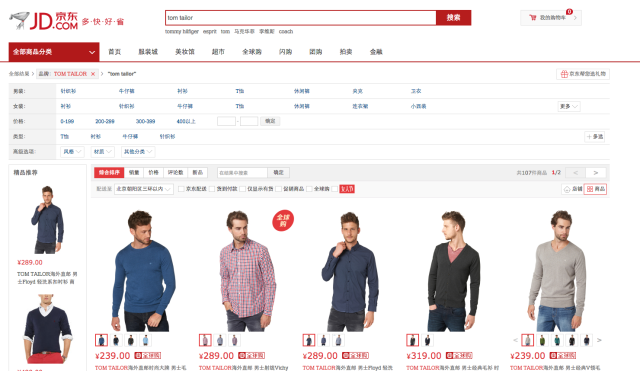
Task: Select third swatch under plaid shirt
Action: [234, 340]
